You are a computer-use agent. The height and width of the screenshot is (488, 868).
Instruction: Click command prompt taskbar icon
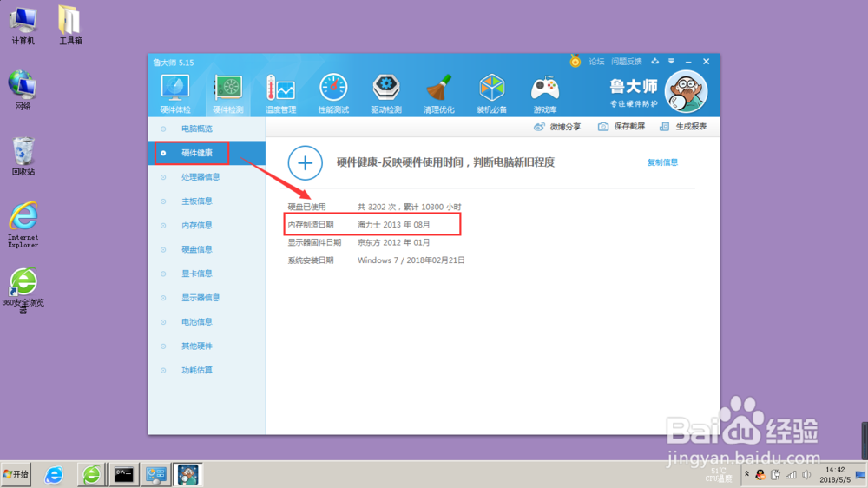123,475
